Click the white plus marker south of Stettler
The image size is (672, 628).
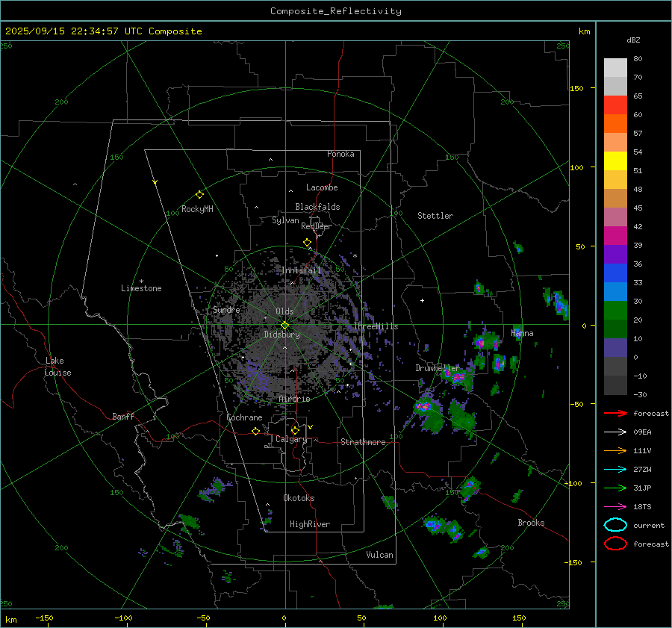[422, 300]
